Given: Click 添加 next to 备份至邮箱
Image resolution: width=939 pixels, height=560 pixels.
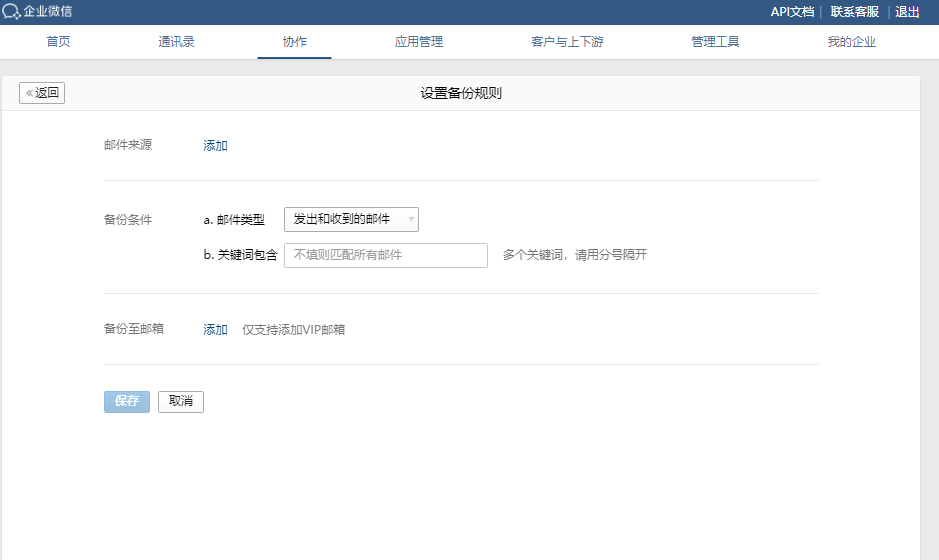Looking at the screenshot, I should pyautogui.click(x=216, y=330).
